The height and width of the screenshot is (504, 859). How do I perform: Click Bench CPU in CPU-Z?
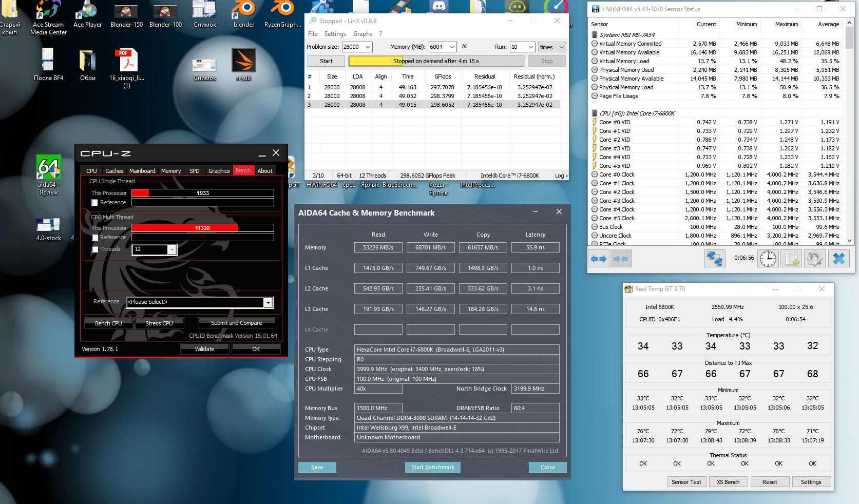click(x=108, y=323)
